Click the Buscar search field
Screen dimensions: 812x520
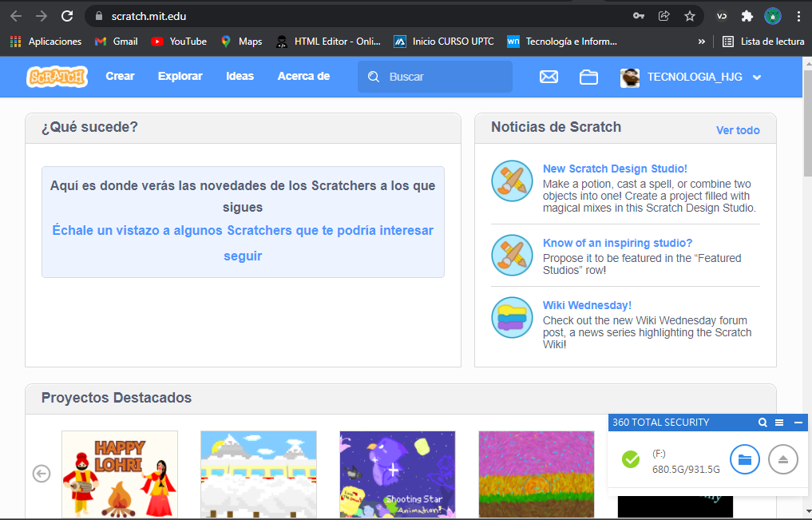[x=435, y=77]
